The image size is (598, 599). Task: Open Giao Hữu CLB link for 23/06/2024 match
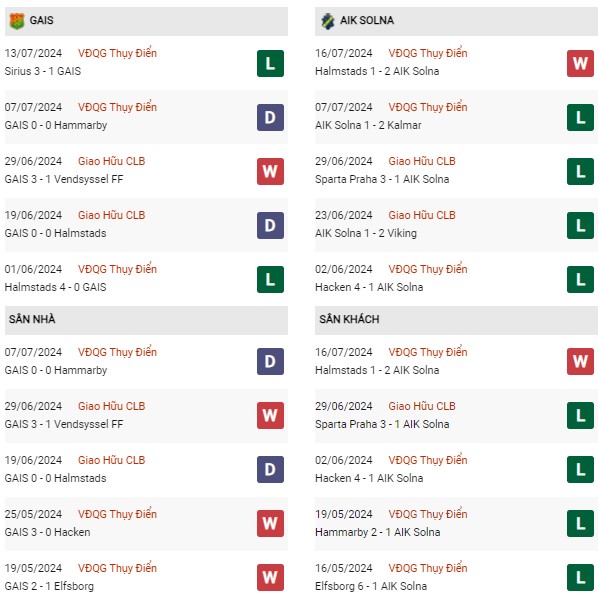coord(422,215)
